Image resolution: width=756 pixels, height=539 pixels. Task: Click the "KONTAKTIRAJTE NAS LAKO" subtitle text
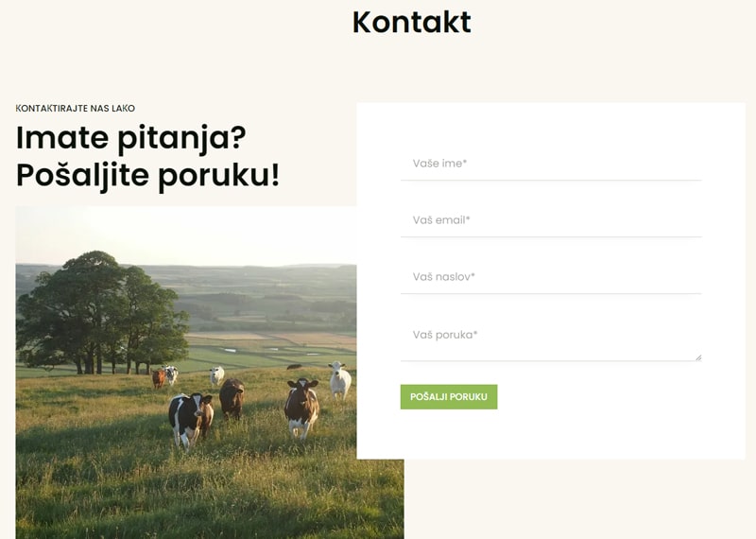(76, 109)
